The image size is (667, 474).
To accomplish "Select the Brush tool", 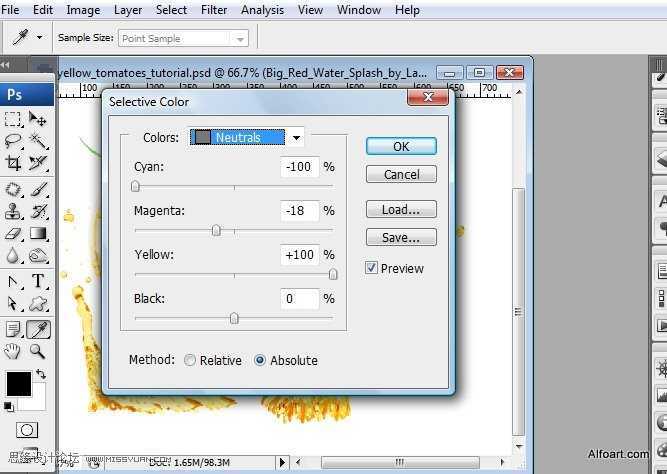I will click(38, 189).
